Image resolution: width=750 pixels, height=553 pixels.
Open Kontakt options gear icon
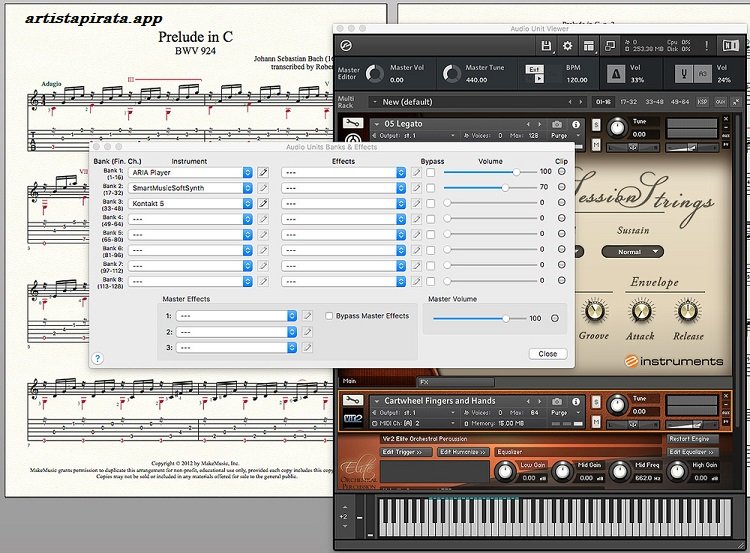click(x=568, y=47)
